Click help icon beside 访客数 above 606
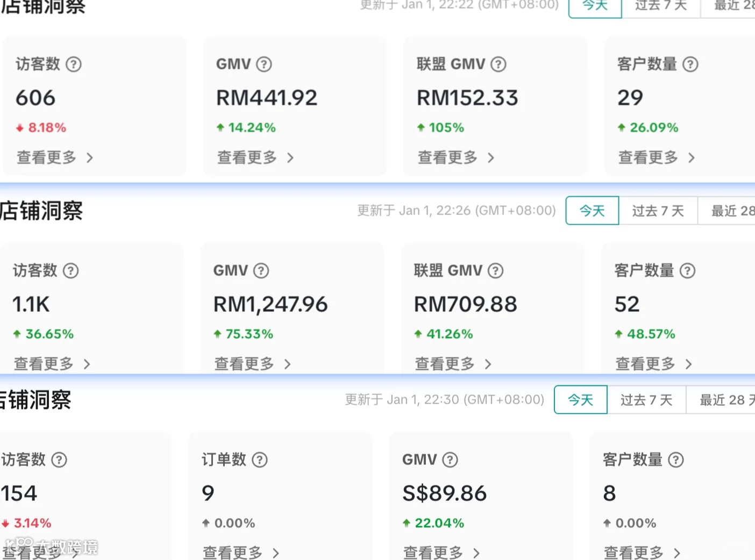Viewport: 755px width, 560px height. click(74, 64)
